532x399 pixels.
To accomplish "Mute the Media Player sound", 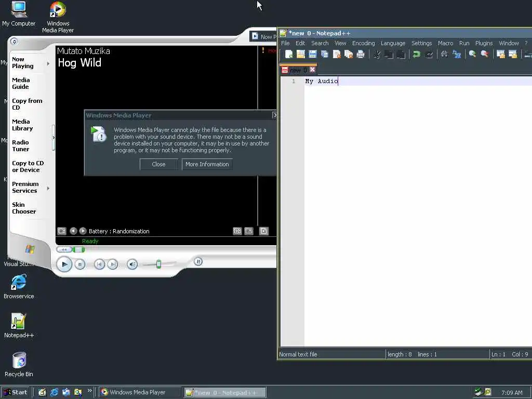I will (132, 264).
